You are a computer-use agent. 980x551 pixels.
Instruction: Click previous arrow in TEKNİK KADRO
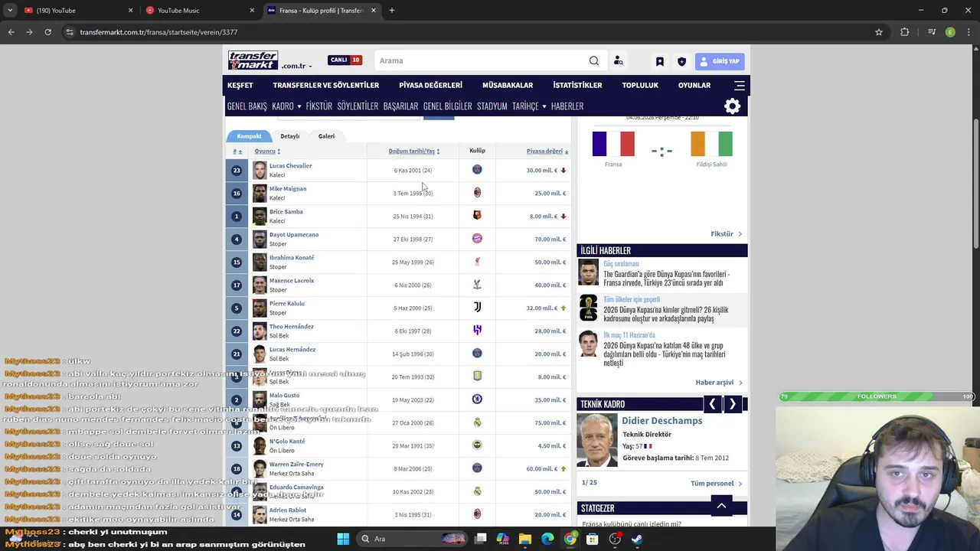click(x=712, y=404)
